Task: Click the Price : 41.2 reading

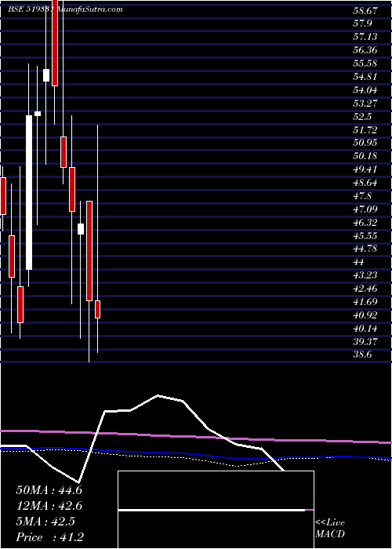Action: (x=49, y=538)
